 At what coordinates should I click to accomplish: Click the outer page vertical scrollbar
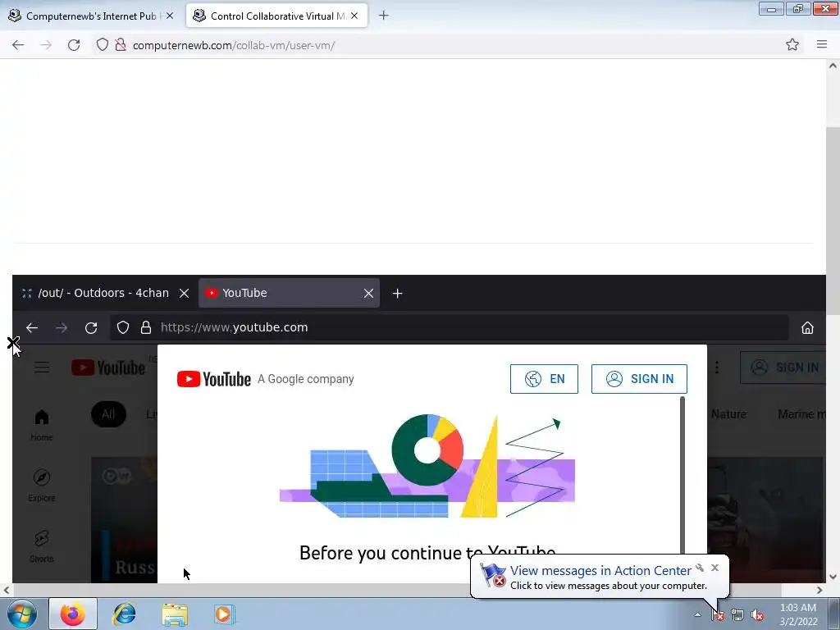pos(833,221)
